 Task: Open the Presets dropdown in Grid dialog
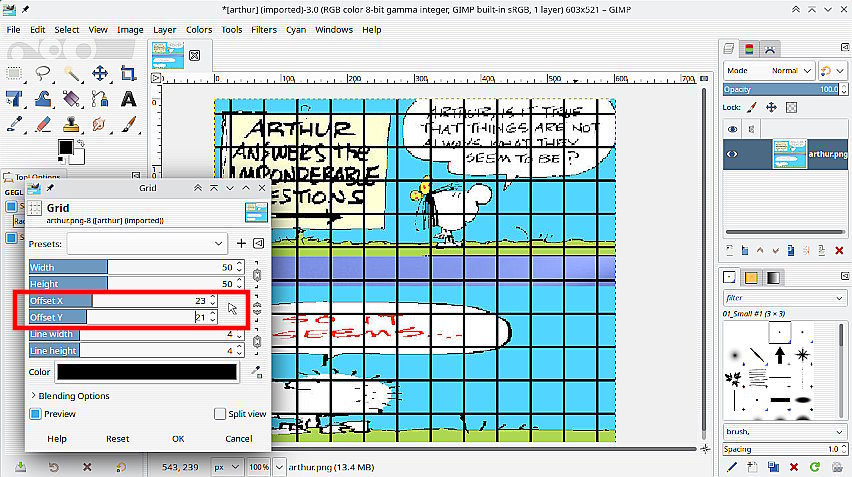(147, 243)
